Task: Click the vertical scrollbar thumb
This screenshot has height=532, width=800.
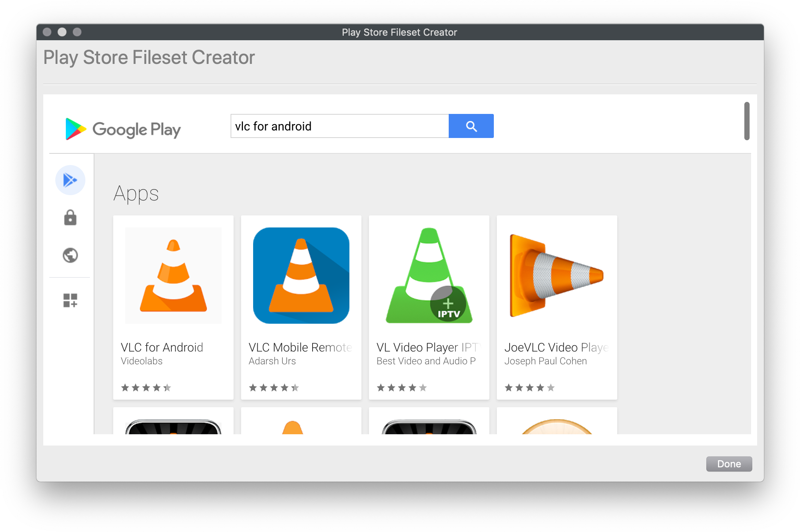Action: (747, 121)
